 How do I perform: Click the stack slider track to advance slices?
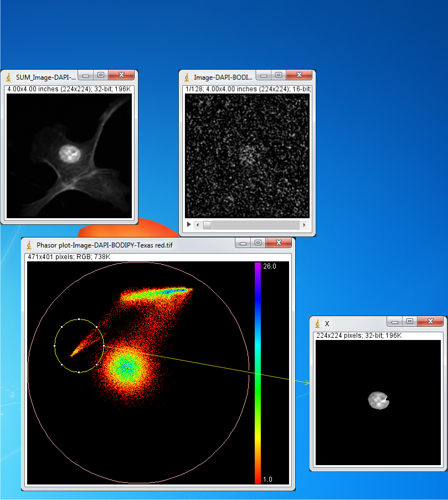(x=256, y=225)
